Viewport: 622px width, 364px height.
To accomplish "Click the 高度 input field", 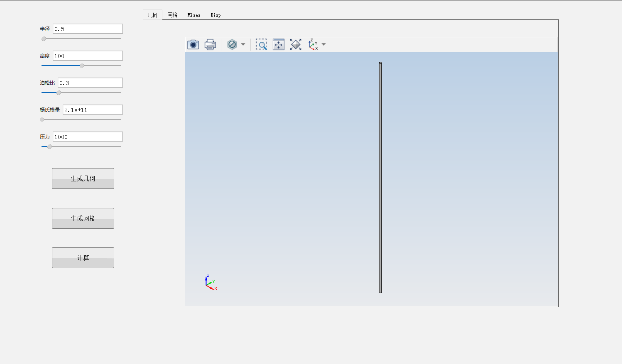I will tap(88, 56).
